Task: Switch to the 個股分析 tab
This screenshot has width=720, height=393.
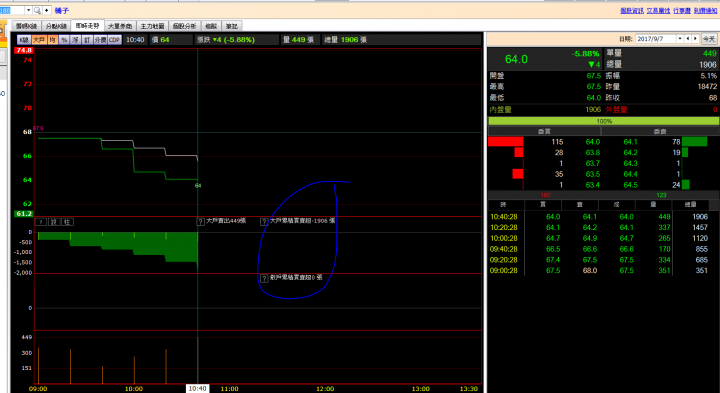Action: point(184,26)
